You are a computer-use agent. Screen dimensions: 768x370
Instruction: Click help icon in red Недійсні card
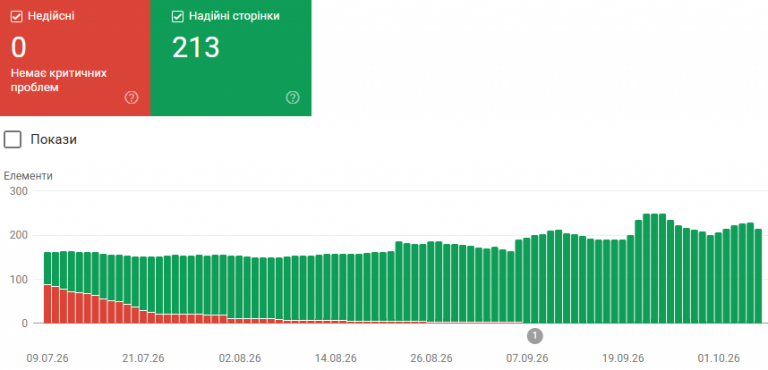[131, 98]
